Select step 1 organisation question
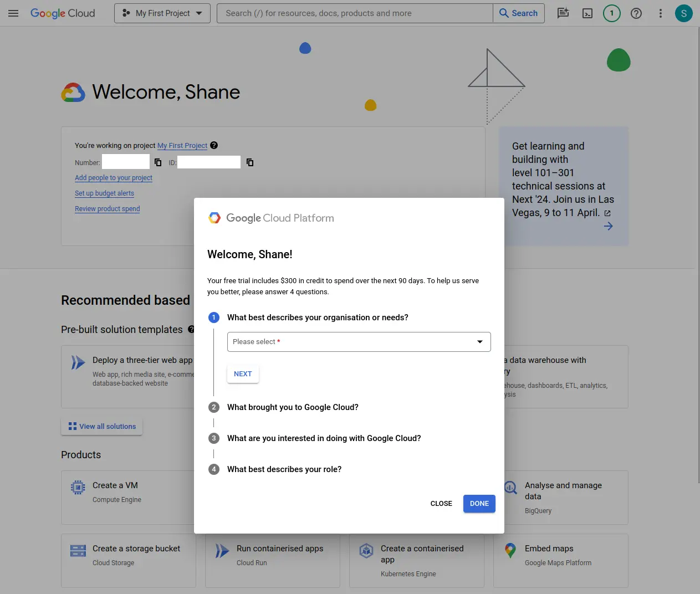The image size is (700, 594). [318, 318]
